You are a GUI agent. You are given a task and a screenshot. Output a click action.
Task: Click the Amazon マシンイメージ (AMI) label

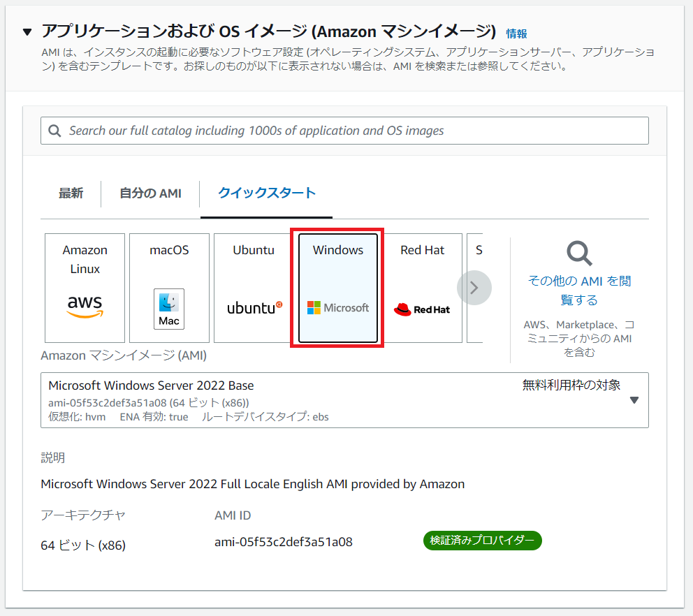pos(124,355)
